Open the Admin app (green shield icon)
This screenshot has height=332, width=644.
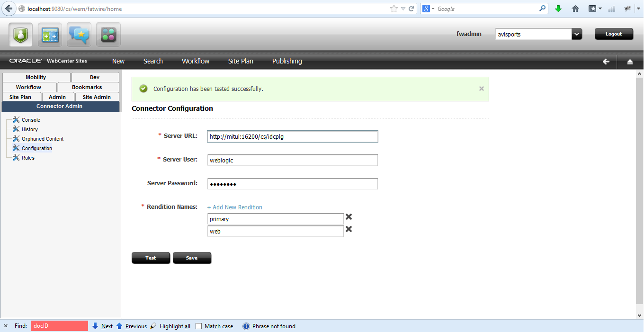coord(20,34)
